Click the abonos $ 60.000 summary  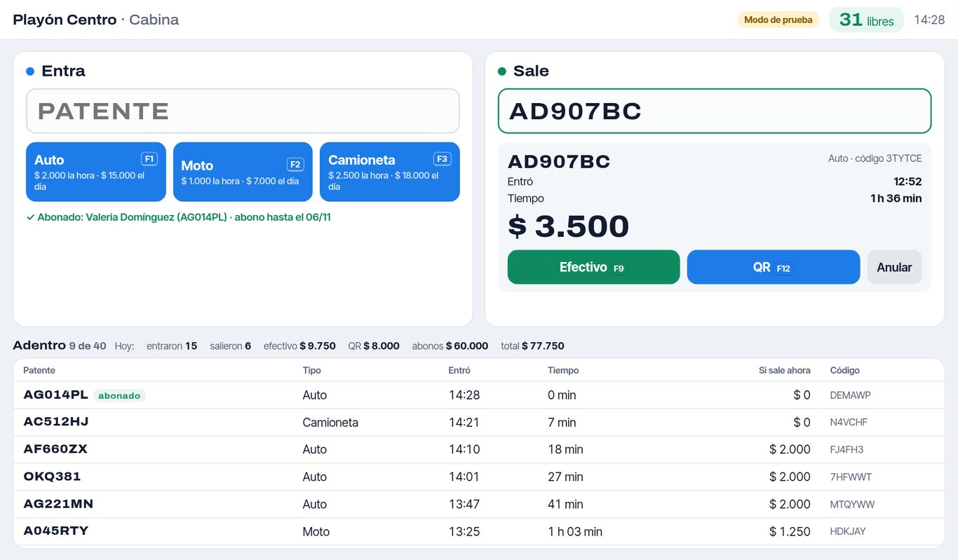click(x=450, y=346)
